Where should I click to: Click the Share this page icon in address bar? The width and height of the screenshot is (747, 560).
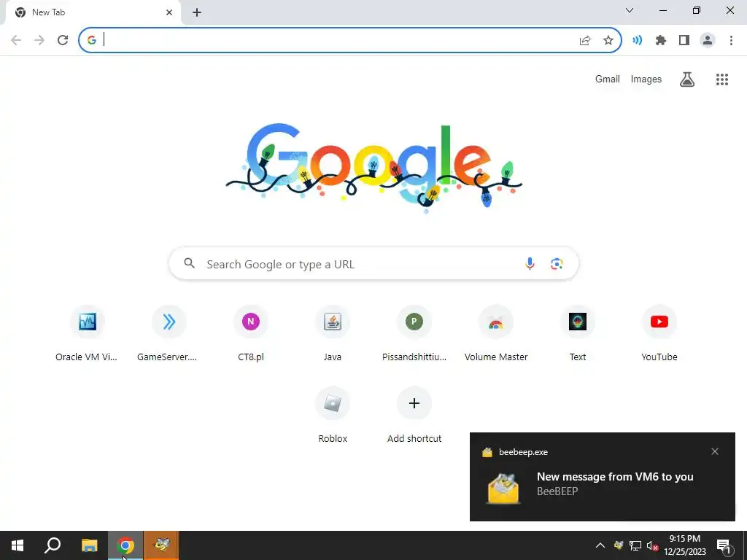tap(585, 41)
